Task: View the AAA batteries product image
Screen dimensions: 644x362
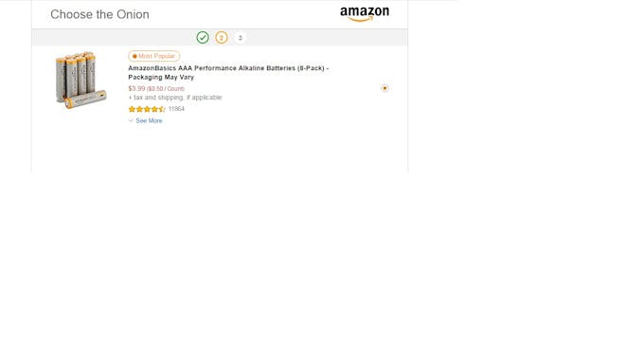Action: 80,80
